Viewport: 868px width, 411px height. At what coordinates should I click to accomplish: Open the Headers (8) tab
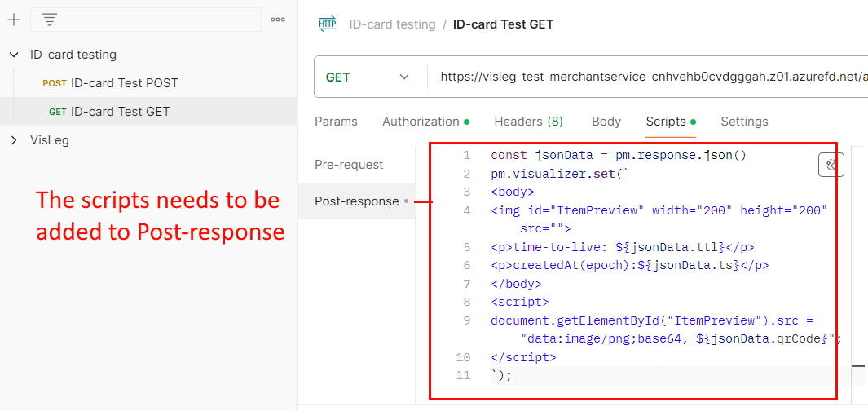528,122
